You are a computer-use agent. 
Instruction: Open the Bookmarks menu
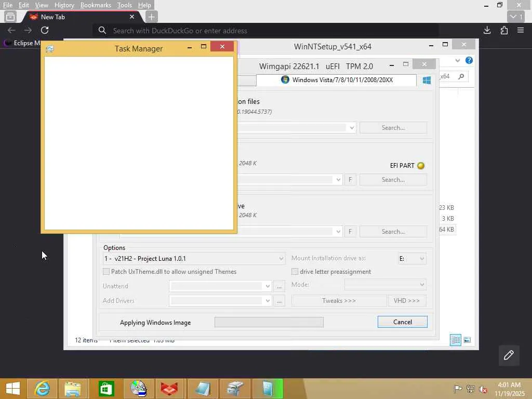click(96, 5)
